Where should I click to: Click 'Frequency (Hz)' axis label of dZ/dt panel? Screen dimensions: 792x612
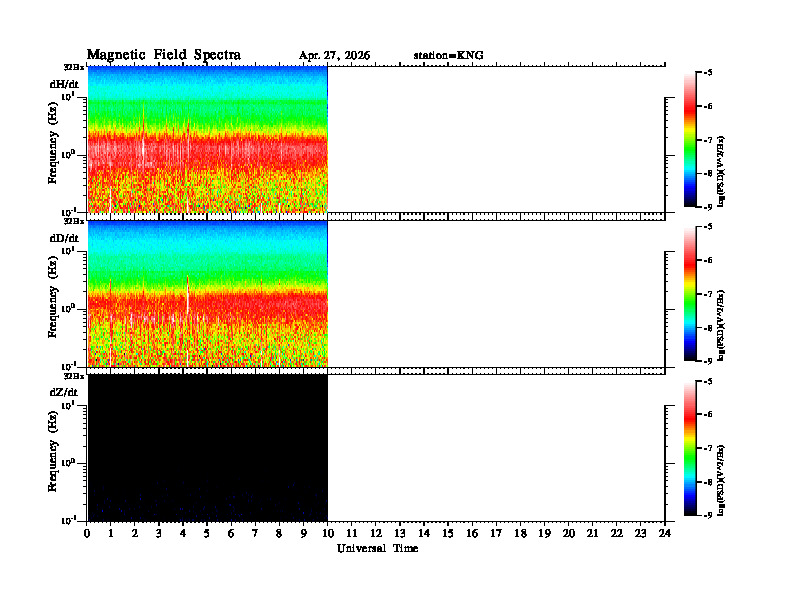[53, 451]
